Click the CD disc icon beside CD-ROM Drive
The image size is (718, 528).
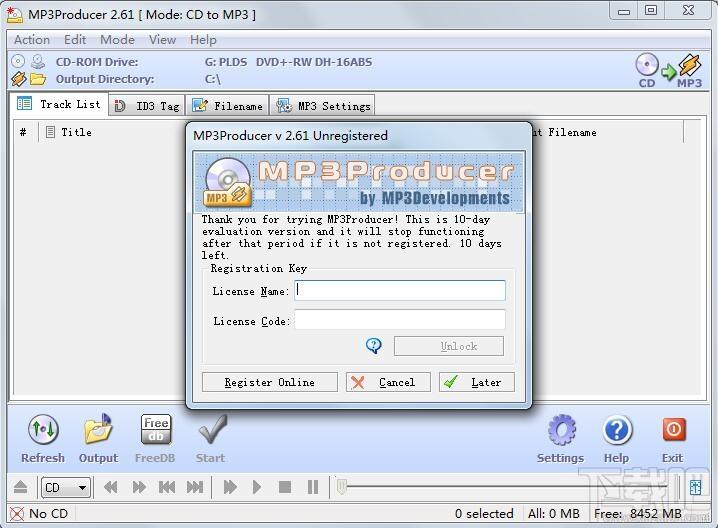(18, 61)
